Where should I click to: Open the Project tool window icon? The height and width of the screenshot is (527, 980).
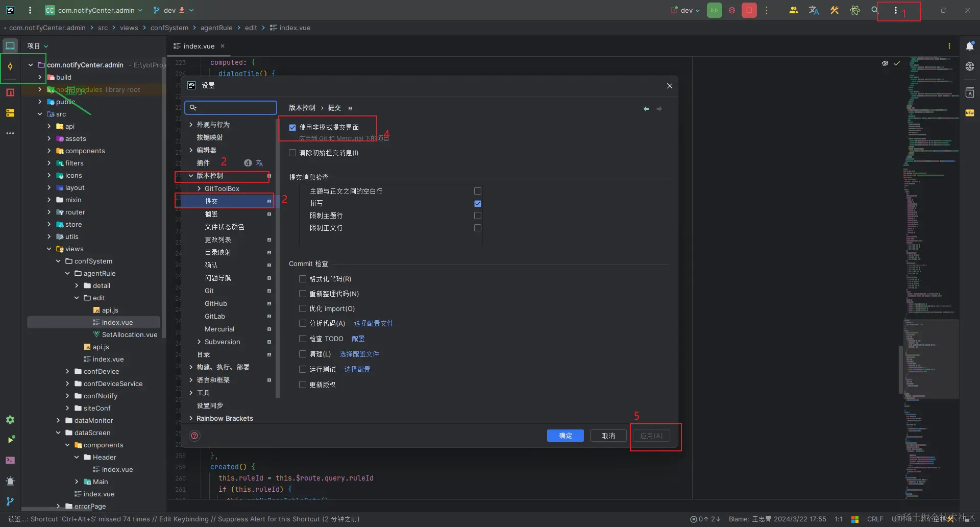(x=10, y=46)
